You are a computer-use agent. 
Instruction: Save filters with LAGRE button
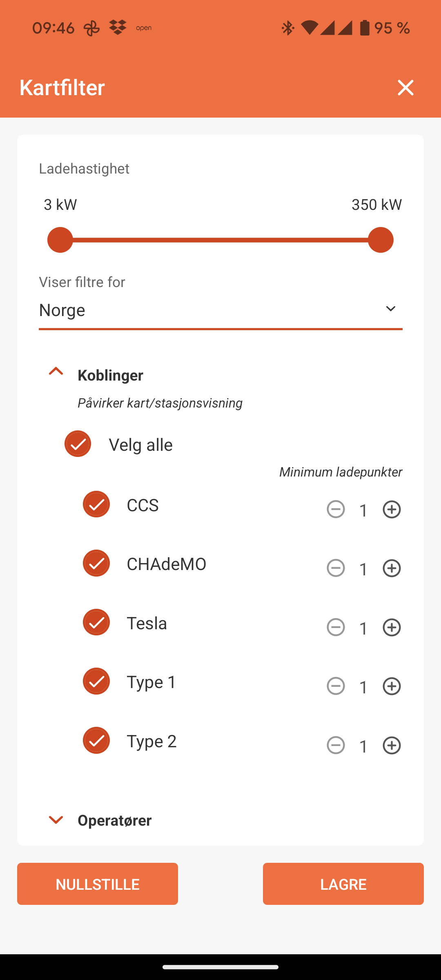343,884
